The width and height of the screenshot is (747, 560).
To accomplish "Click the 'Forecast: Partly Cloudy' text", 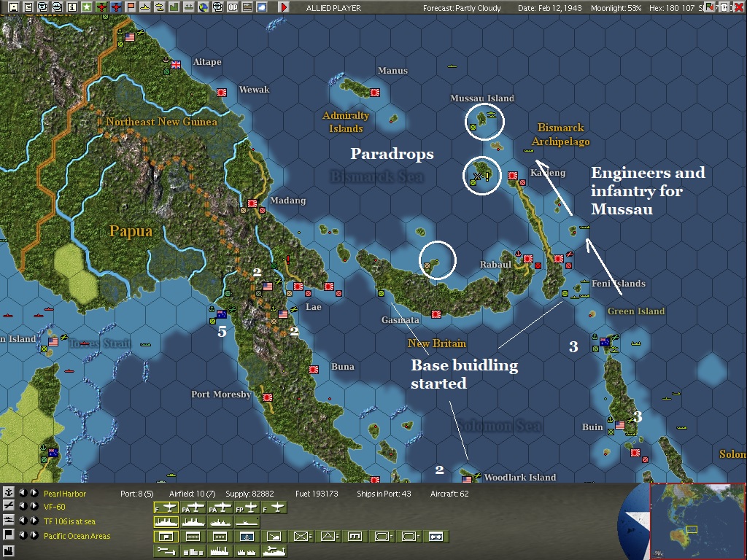I will [462, 8].
